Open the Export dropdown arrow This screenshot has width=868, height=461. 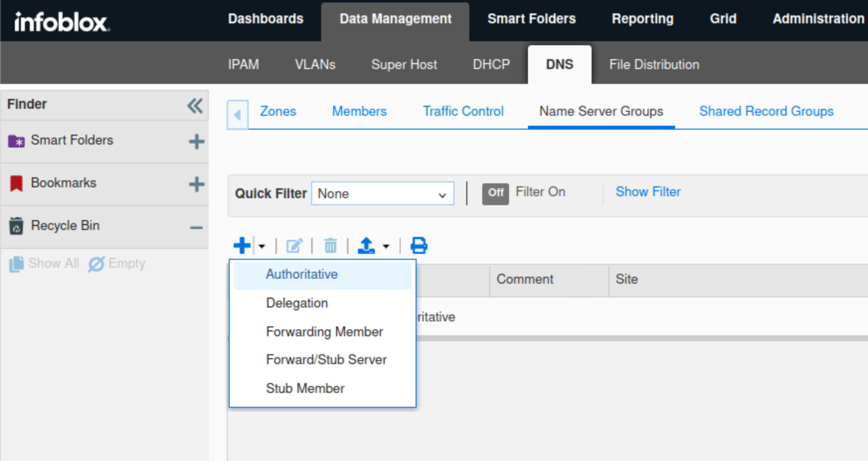click(386, 246)
